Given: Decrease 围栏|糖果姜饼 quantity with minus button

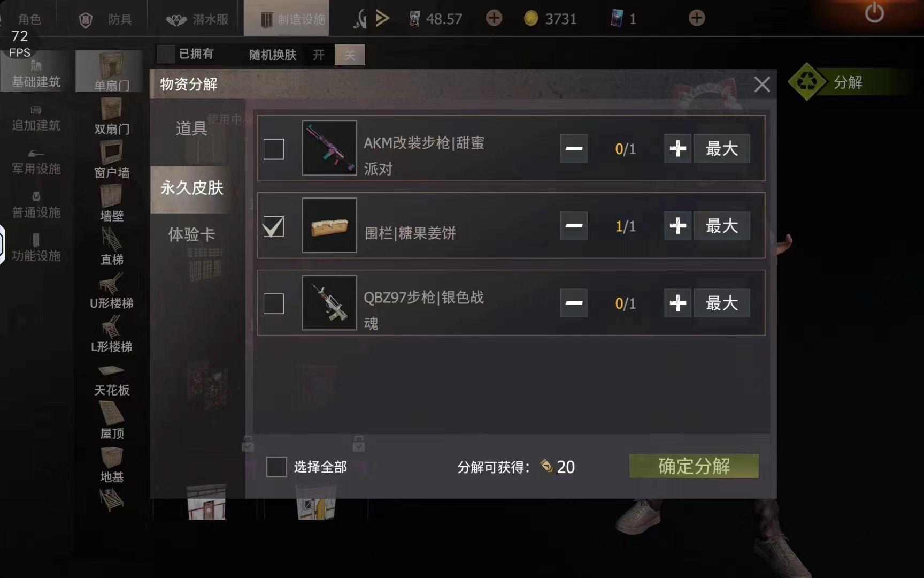Looking at the screenshot, I should click(x=574, y=226).
